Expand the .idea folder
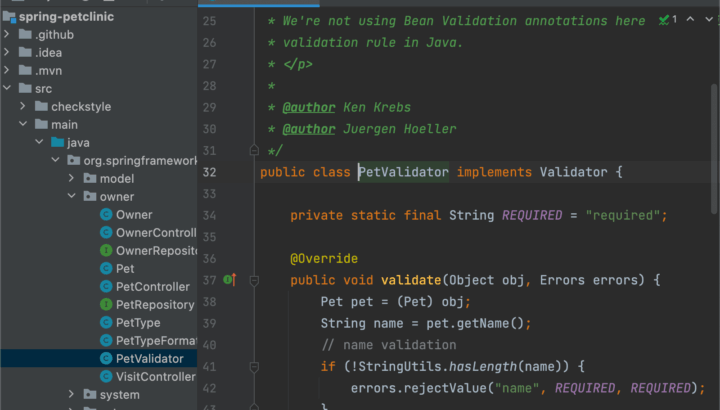 pos(6,52)
